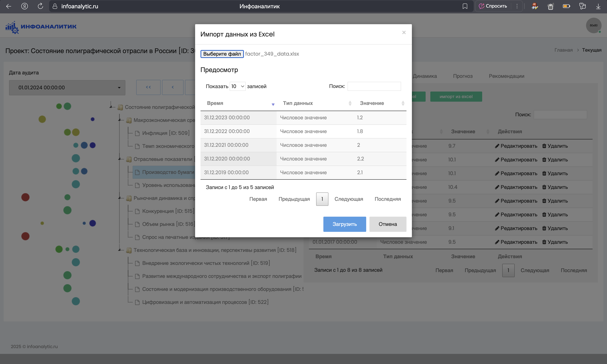Open the audit date dropdown
The image size is (607, 364).
pyautogui.click(x=67, y=88)
